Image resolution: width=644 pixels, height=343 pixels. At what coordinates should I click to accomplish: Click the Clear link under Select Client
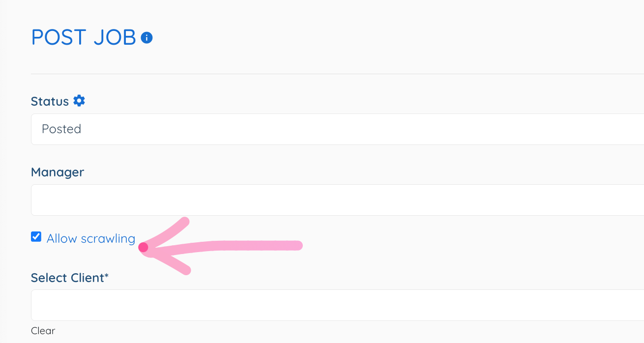pyautogui.click(x=43, y=331)
